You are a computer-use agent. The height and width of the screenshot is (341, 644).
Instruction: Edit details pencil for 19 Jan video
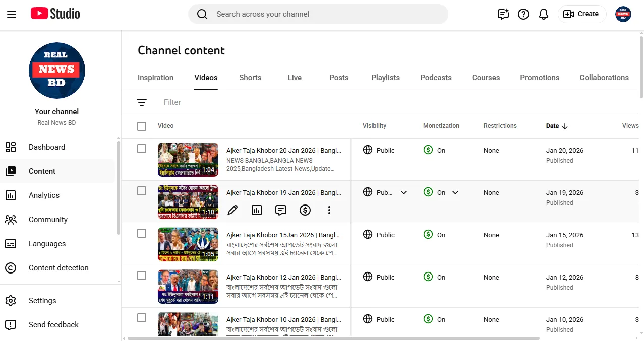pyautogui.click(x=232, y=210)
